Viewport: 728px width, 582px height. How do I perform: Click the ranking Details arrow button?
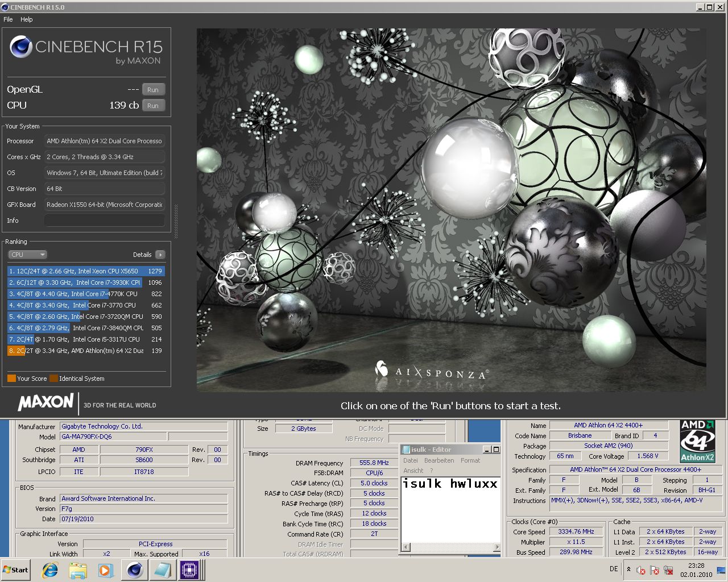coord(160,255)
